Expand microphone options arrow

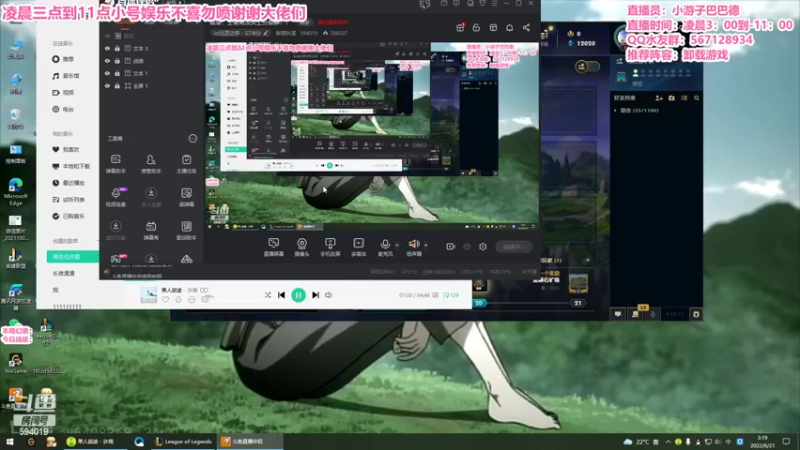pos(397,244)
